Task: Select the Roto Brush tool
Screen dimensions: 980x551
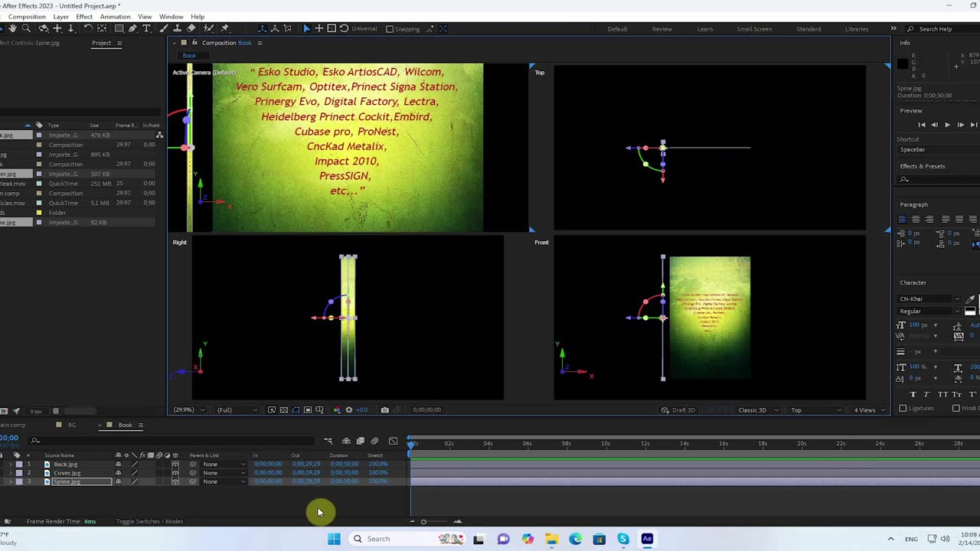Action: [x=208, y=28]
